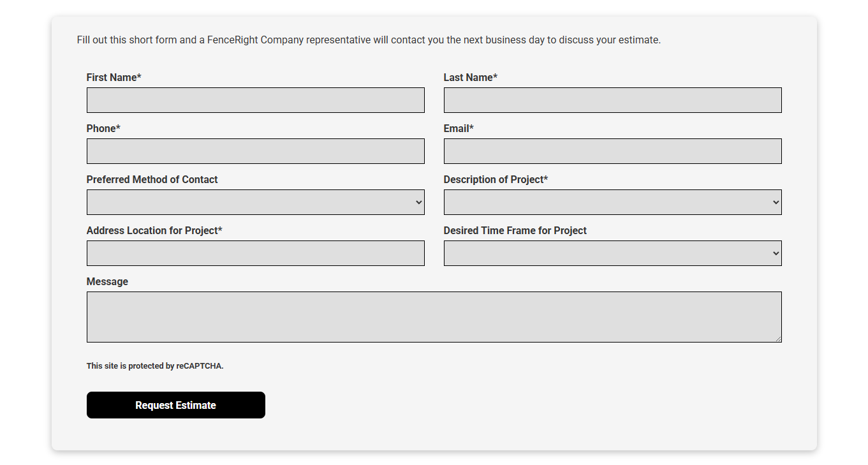This screenshot has width=868, height=465.
Task: Click the Address Location for Project field
Action: [255, 253]
